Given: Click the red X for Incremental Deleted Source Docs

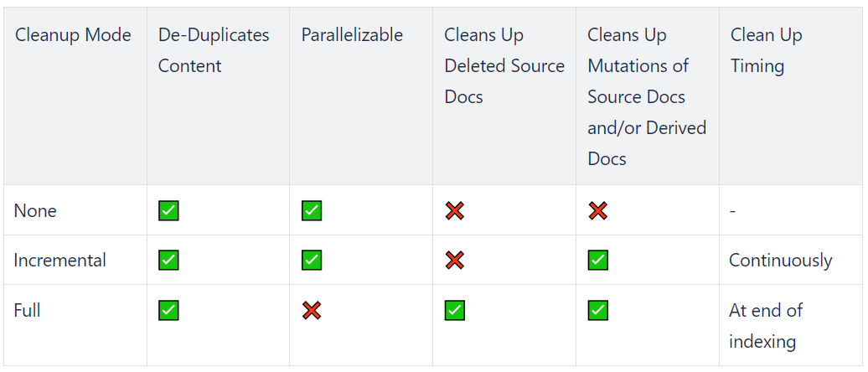Looking at the screenshot, I should coord(454,261).
